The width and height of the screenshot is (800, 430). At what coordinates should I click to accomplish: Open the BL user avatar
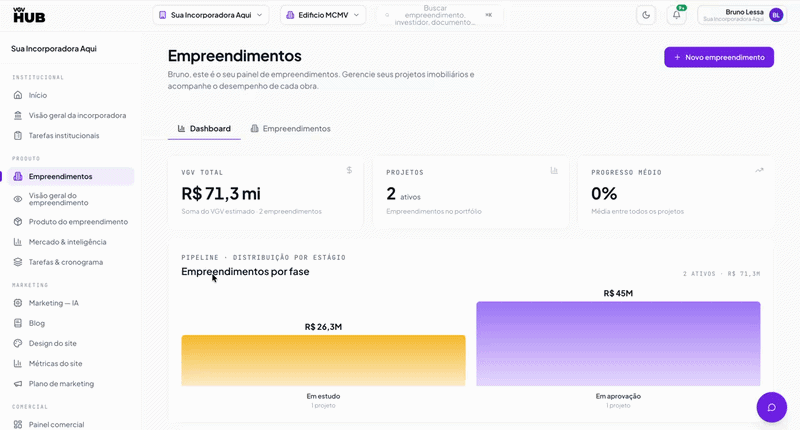[776, 15]
